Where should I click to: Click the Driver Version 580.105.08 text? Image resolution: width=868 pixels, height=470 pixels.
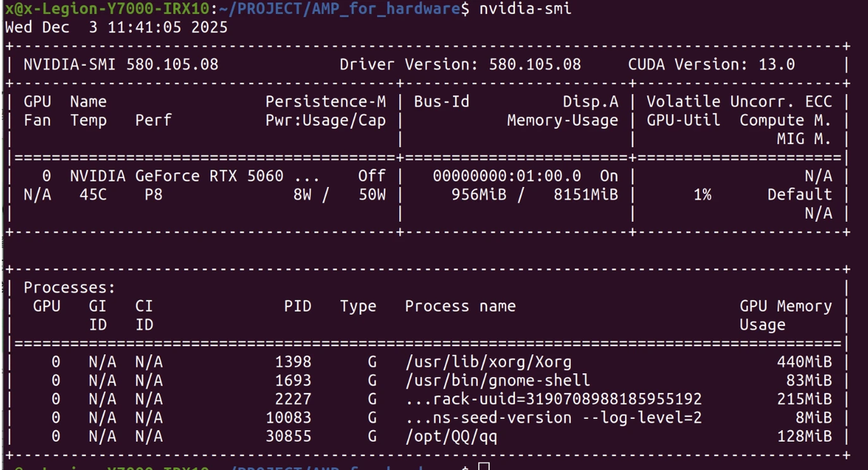(x=460, y=64)
